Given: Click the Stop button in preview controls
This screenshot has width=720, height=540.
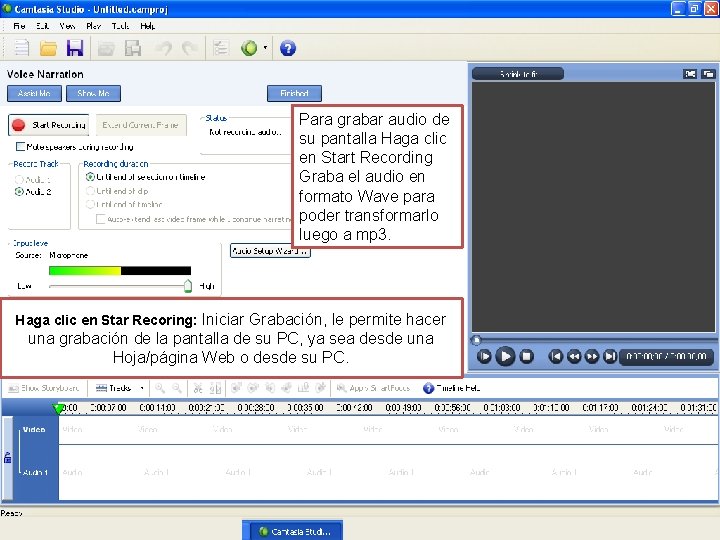Looking at the screenshot, I should [x=527, y=356].
